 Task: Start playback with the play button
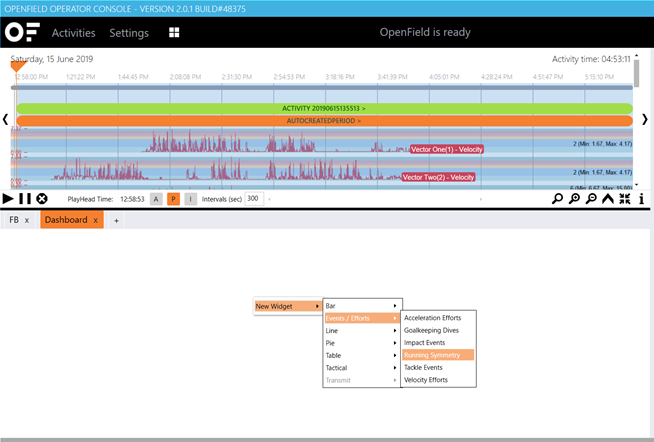[x=8, y=198]
